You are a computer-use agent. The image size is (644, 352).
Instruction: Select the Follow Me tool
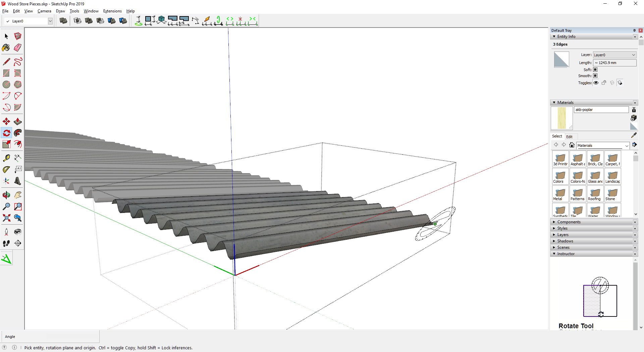[x=18, y=133]
